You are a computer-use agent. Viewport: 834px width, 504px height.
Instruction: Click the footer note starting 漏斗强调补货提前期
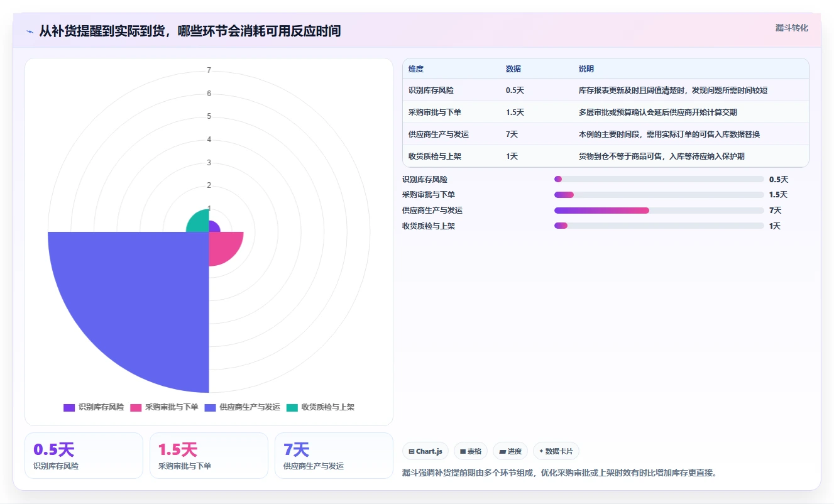coord(559,473)
